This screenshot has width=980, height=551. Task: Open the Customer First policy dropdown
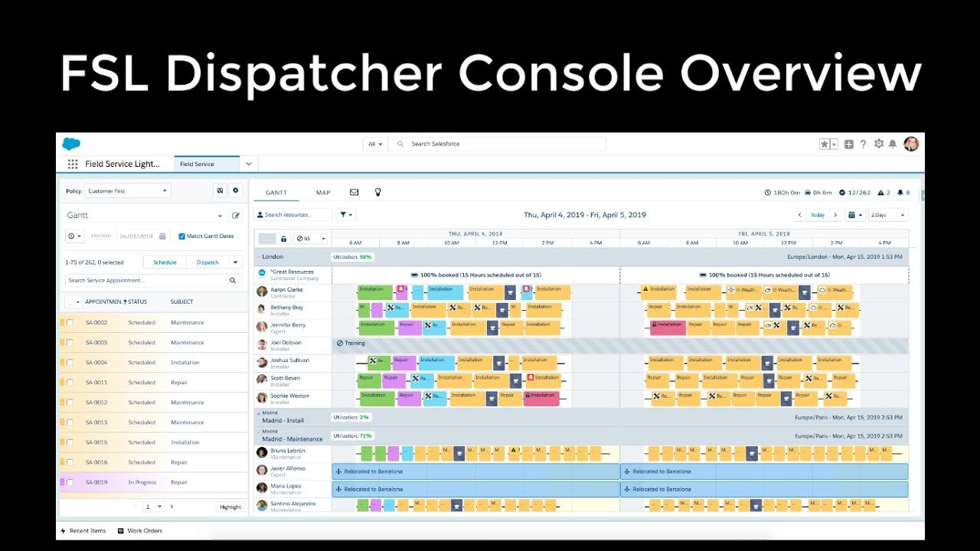coord(128,191)
